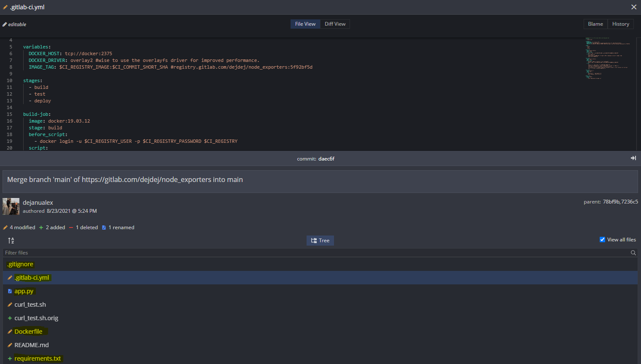Focus the Filter files input
The height and width of the screenshot is (364, 641).
pos(316,253)
